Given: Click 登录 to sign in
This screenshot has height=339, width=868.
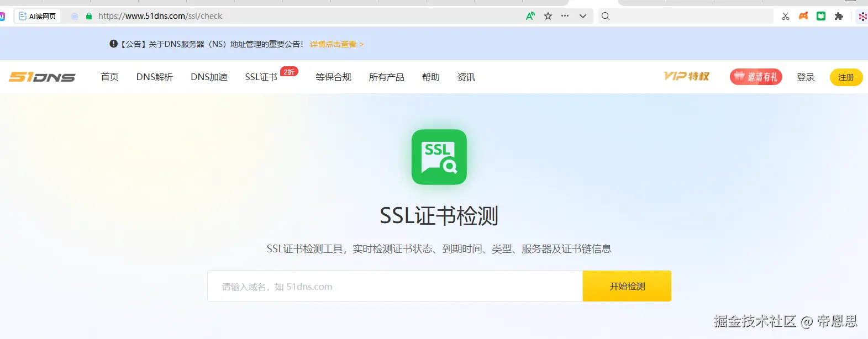Looking at the screenshot, I should coord(806,77).
